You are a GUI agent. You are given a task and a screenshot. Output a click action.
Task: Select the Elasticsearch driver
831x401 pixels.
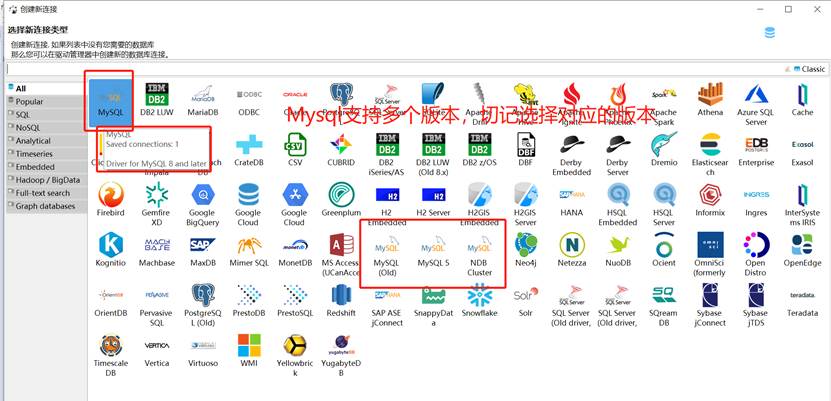(x=710, y=155)
